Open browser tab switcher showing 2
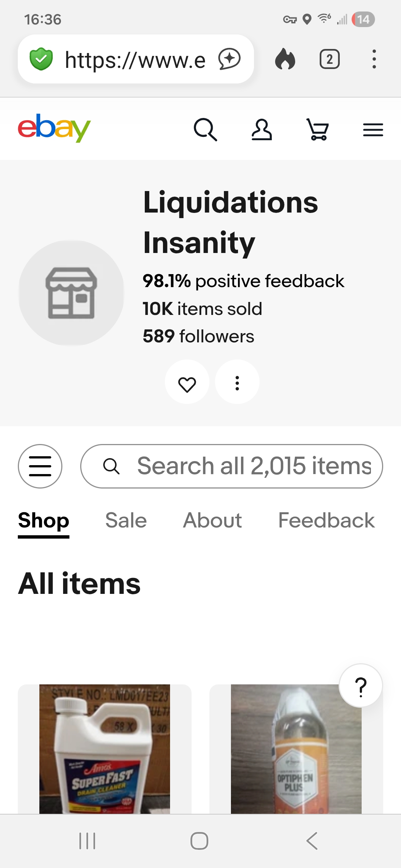The image size is (401, 868). 330,59
